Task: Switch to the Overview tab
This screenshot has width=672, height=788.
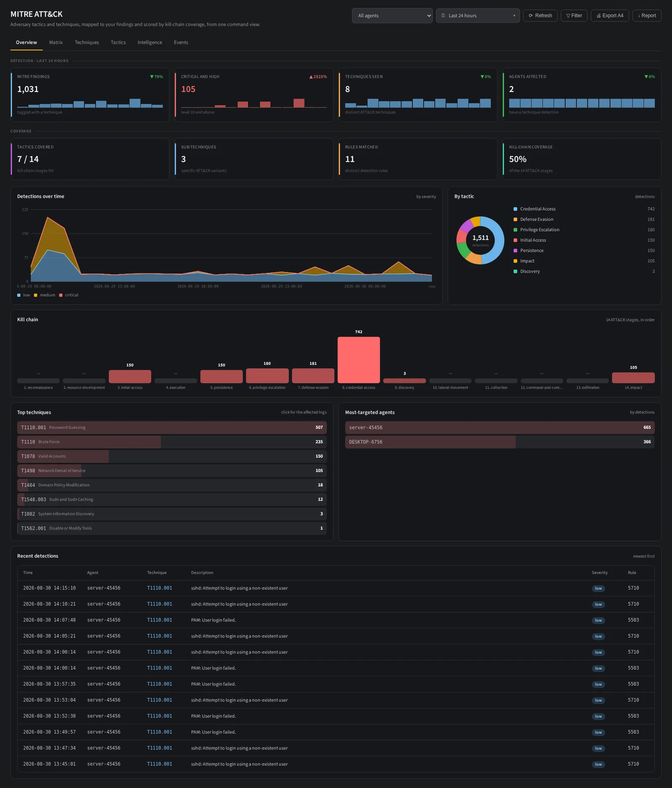Action: pos(26,42)
